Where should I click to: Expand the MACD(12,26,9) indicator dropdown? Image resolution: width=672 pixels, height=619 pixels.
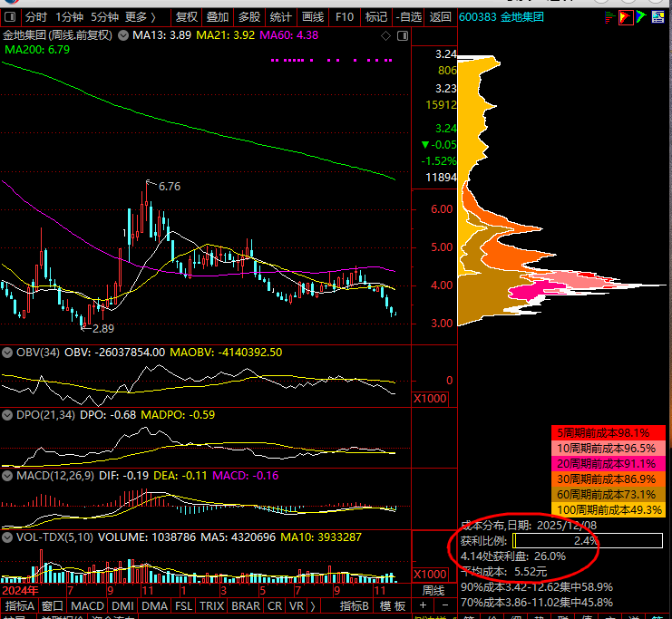pos(7,476)
